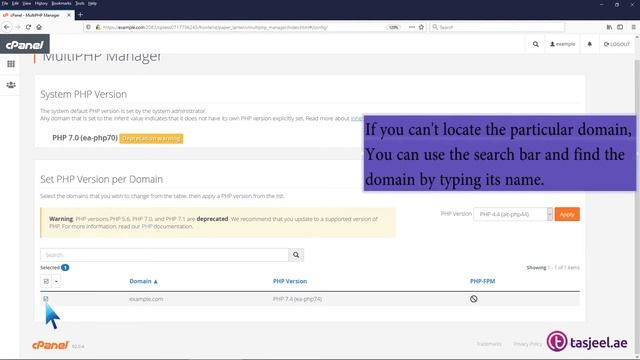Image resolution: width=640 pixels, height=360 pixels.
Task: Open a new tab with plus button
Action: (x=80, y=15)
